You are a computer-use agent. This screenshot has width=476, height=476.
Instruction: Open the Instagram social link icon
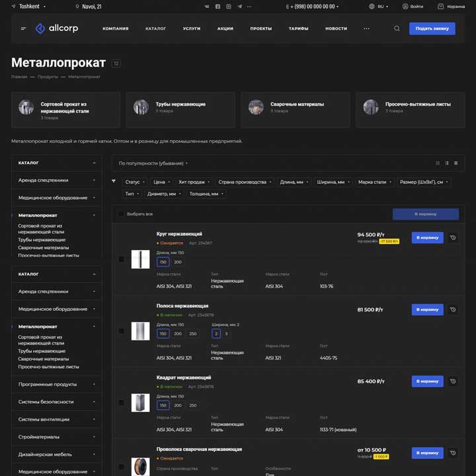(229, 6)
